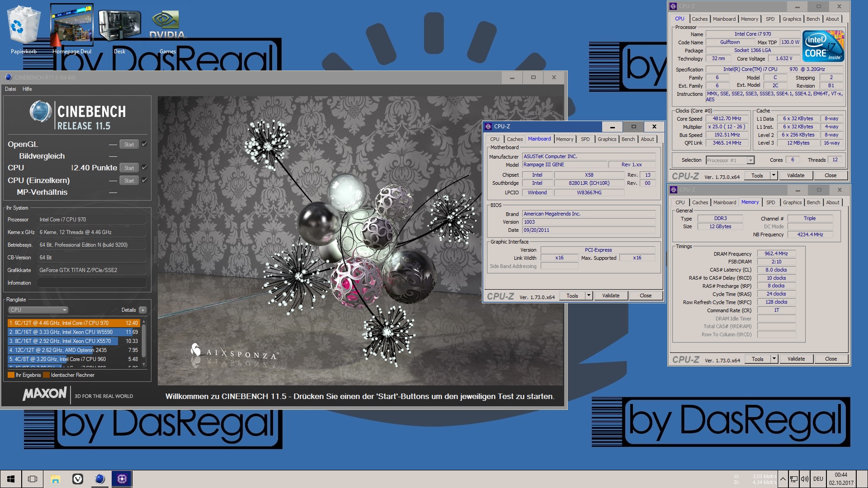Open the Papierkorb recycle bin icon
This screenshot has height=488, width=868.
click(24, 29)
